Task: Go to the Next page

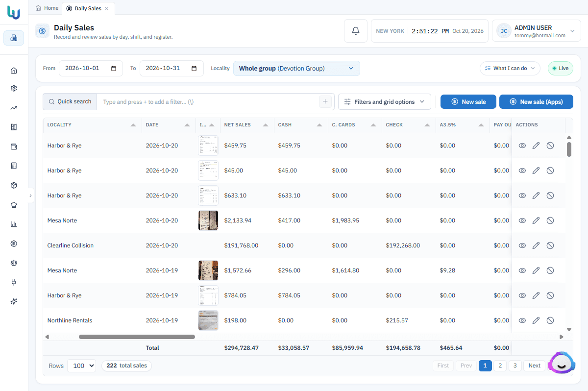Action: 535,366
